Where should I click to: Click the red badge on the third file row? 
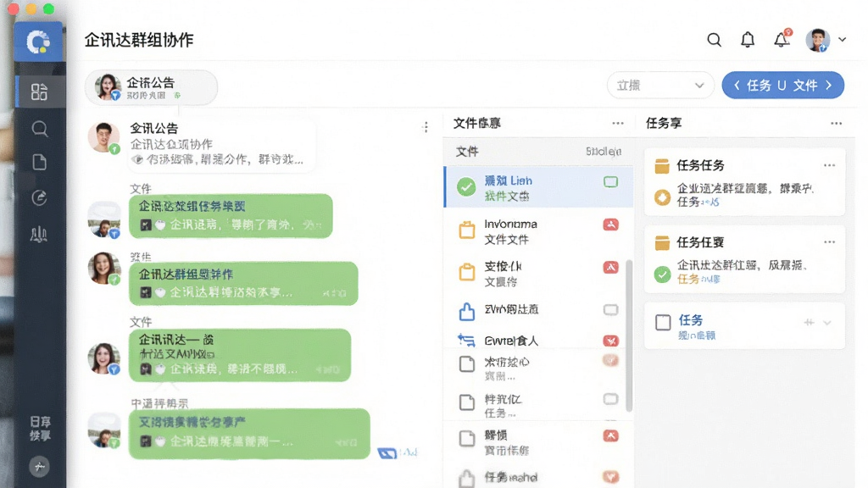pyautogui.click(x=610, y=267)
